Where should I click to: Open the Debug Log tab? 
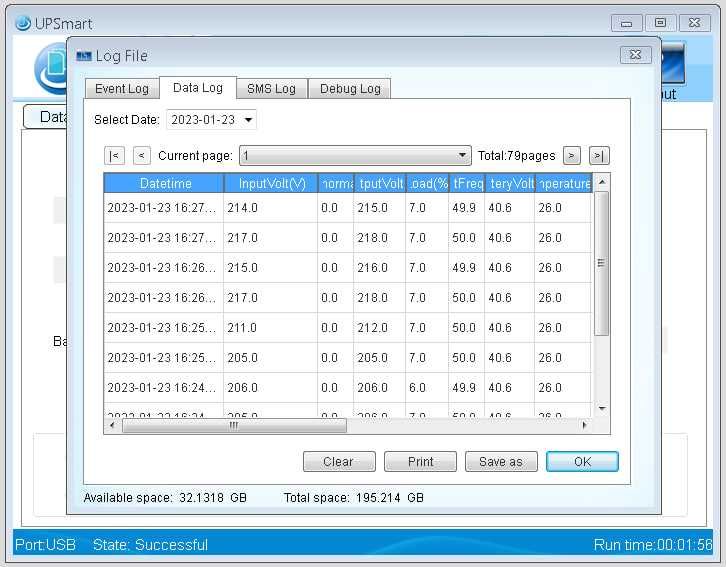click(350, 88)
